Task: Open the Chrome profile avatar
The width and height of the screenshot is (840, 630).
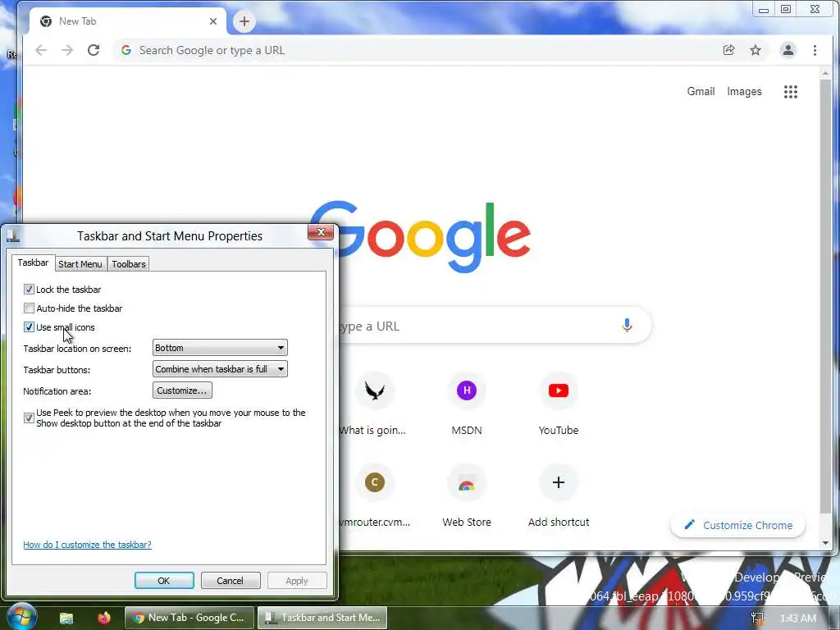Action: [788, 50]
